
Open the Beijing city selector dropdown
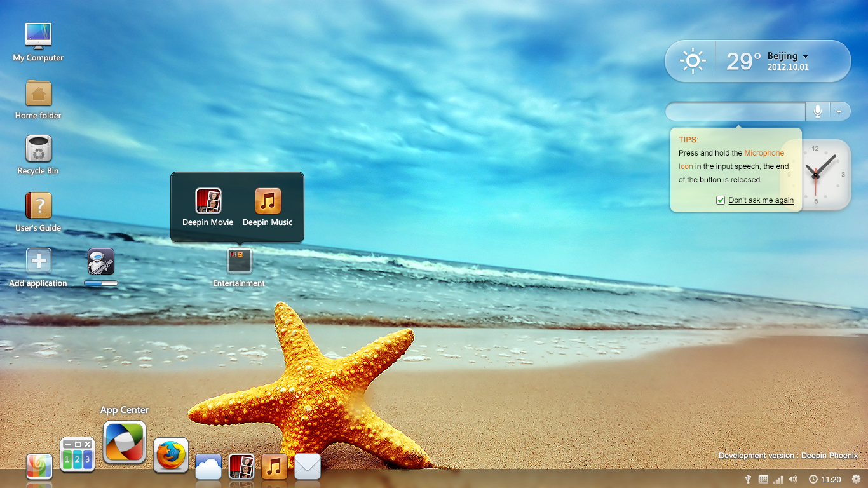coord(803,56)
